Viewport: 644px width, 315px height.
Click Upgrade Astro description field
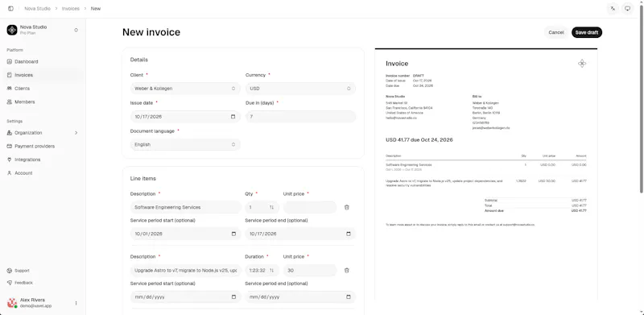[186, 271]
